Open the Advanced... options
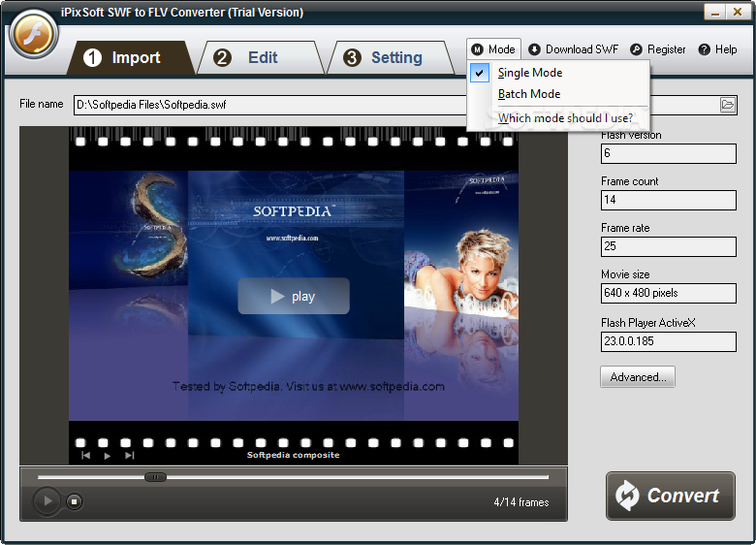 point(638,376)
